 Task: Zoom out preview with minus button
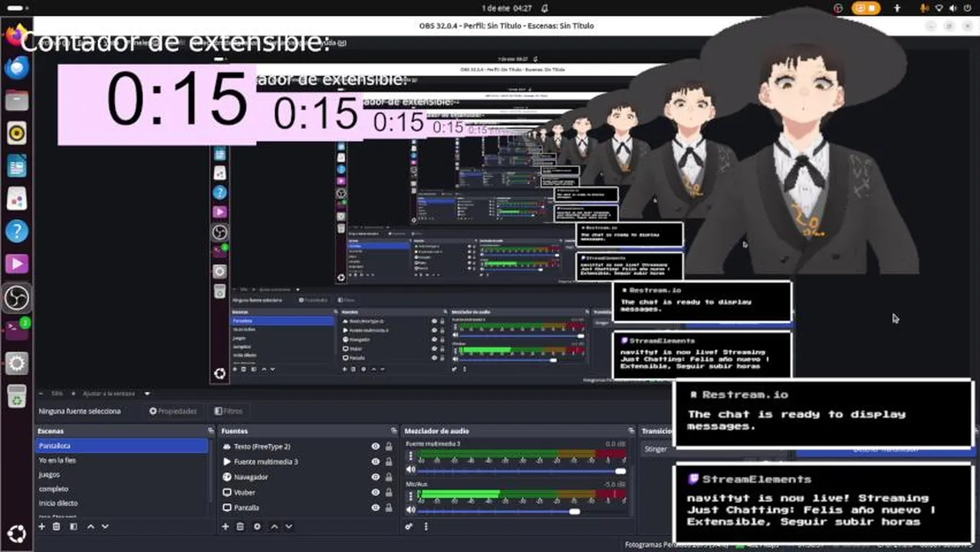click(41, 393)
